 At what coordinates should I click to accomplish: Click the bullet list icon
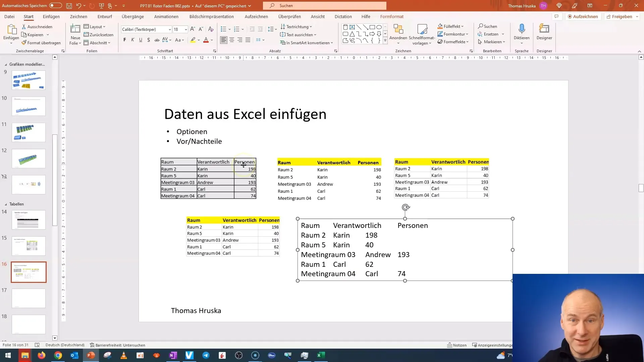pyautogui.click(x=223, y=29)
